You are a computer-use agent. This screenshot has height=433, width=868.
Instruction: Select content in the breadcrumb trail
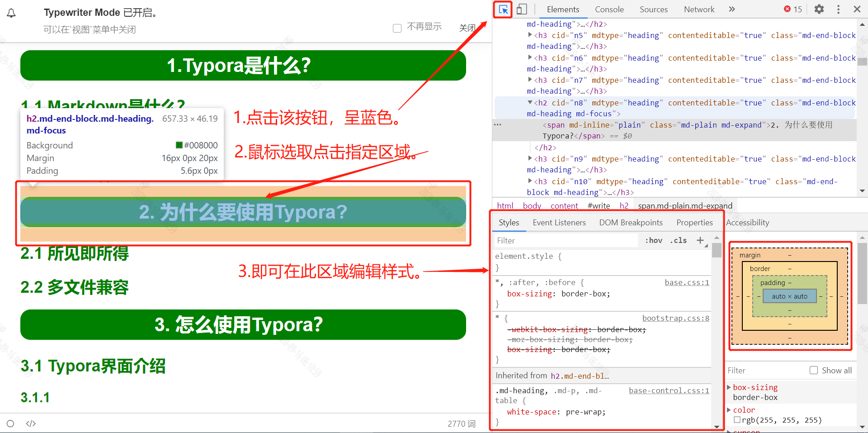click(564, 206)
